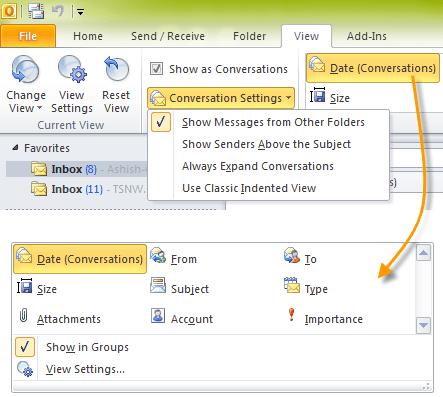This screenshot has height=397, width=443.
Task: Click the Undo quick access icon
Action: click(x=58, y=11)
